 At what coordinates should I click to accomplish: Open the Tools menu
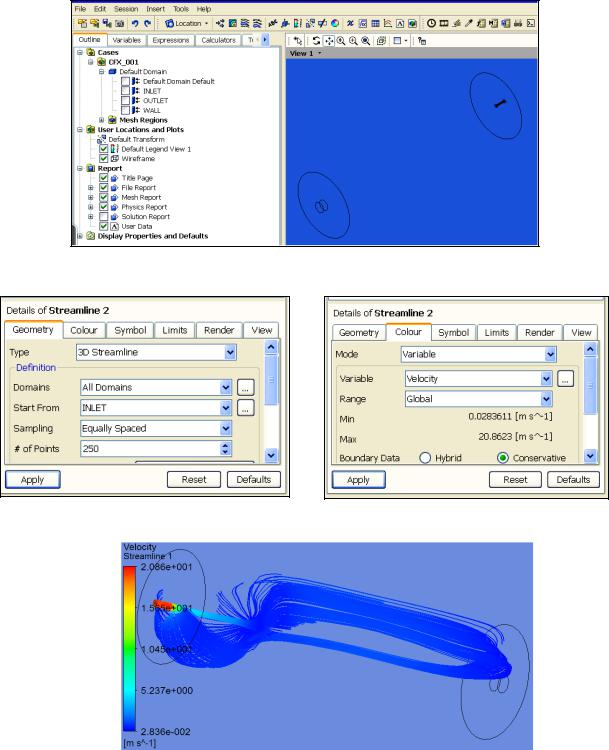point(181,9)
